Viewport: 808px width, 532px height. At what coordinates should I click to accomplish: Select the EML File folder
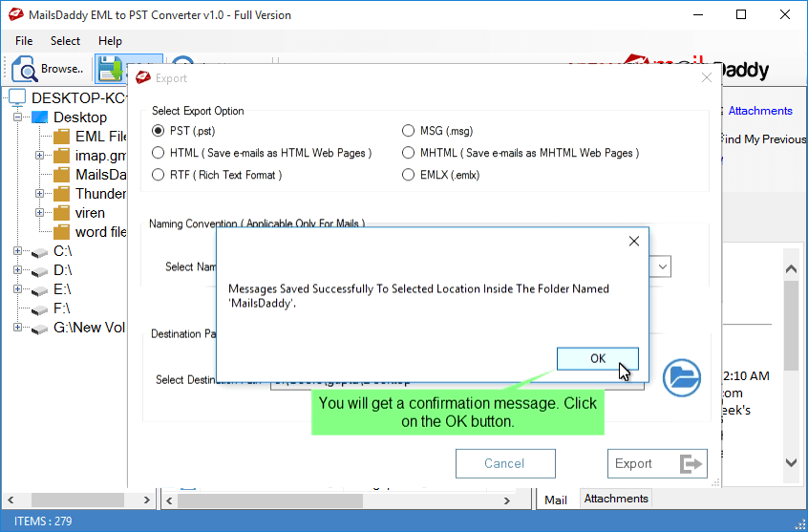[100, 137]
